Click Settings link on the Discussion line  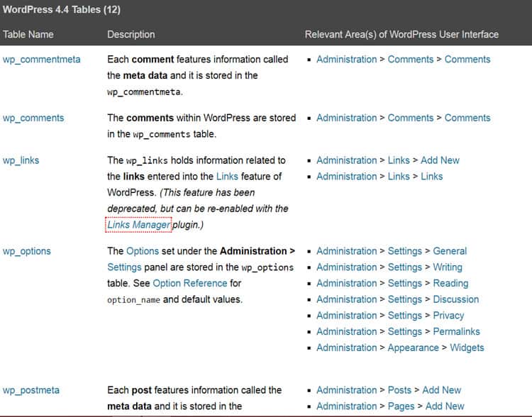coord(405,299)
